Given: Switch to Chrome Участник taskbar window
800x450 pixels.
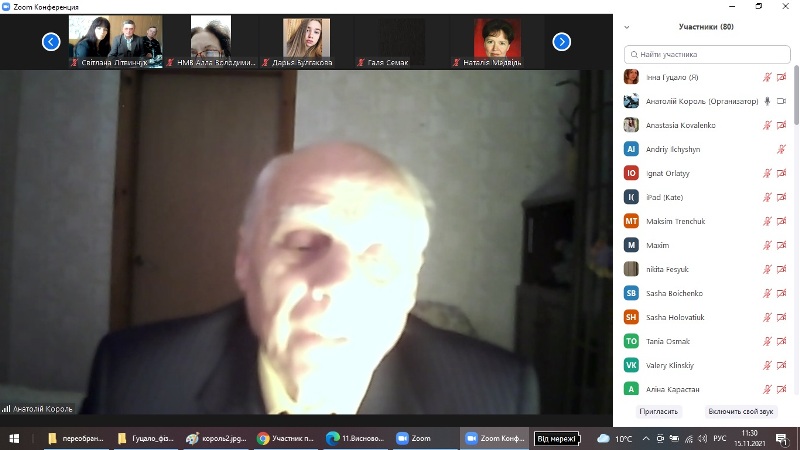Looking at the screenshot, I should point(286,438).
